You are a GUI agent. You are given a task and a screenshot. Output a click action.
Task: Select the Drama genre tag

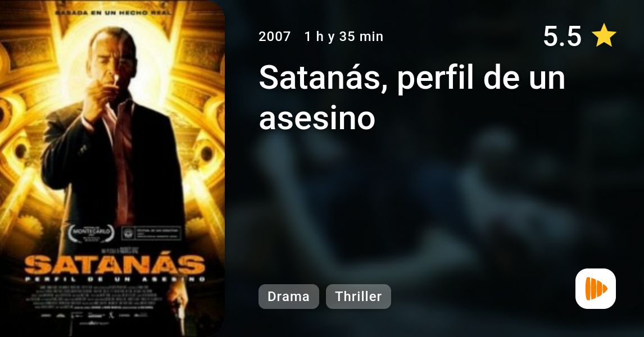288,297
